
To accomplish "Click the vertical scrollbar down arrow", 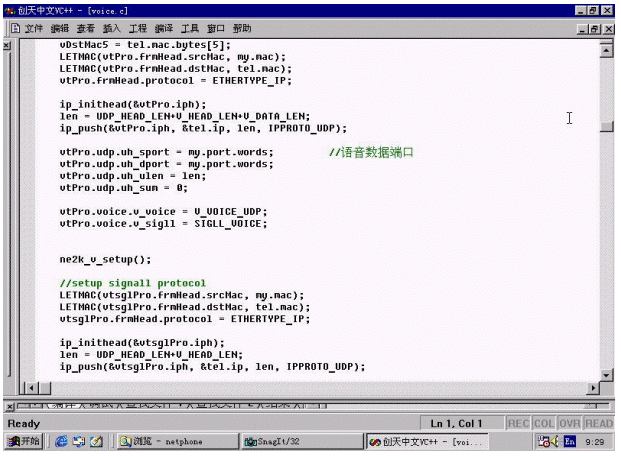I will [606, 374].
